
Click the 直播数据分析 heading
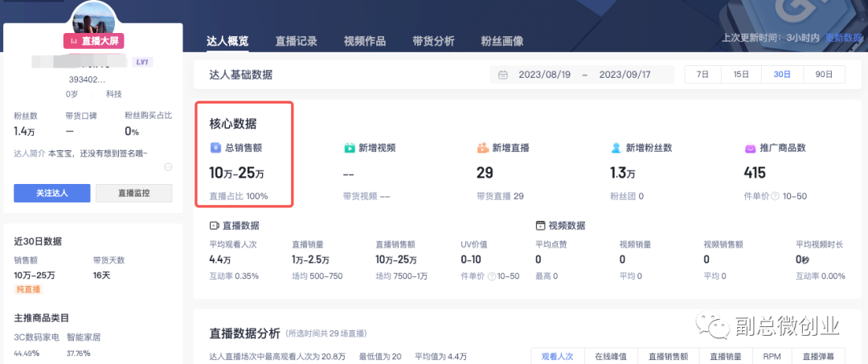point(244,333)
